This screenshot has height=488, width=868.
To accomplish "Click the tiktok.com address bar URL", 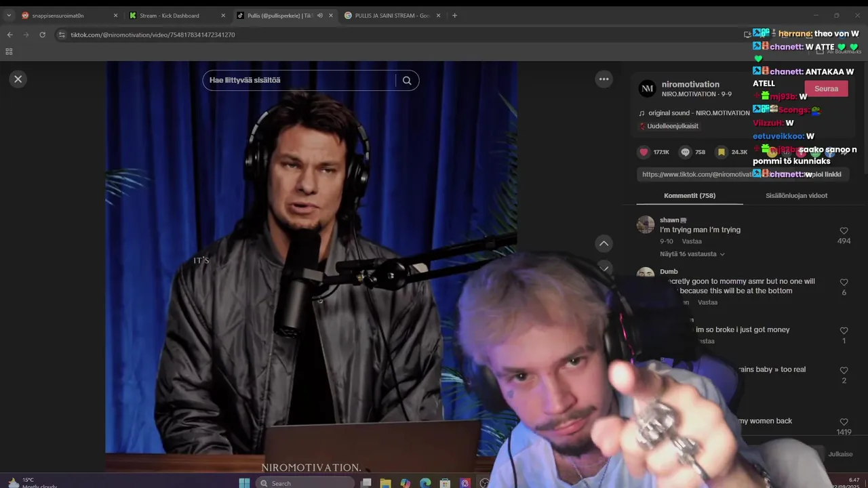I will pos(153,35).
